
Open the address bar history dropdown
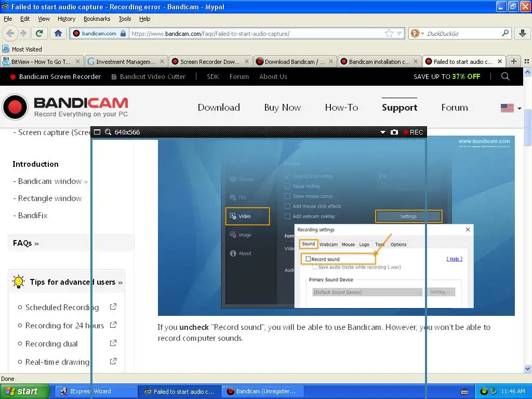coord(400,33)
